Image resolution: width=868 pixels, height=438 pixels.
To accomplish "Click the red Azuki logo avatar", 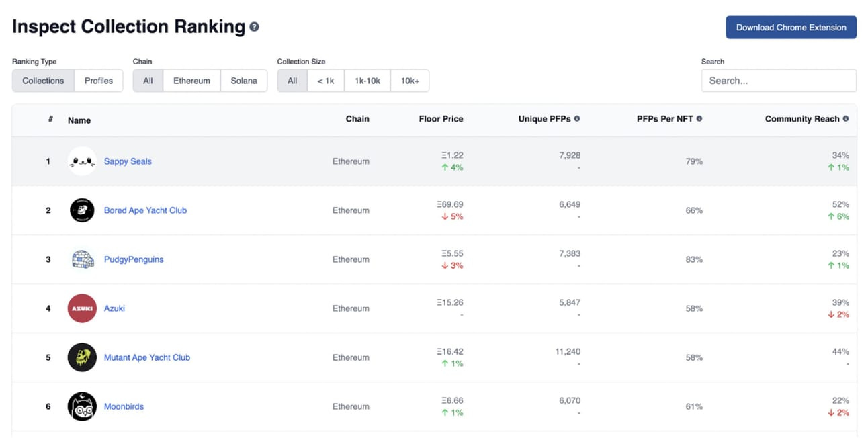I will (x=82, y=308).
